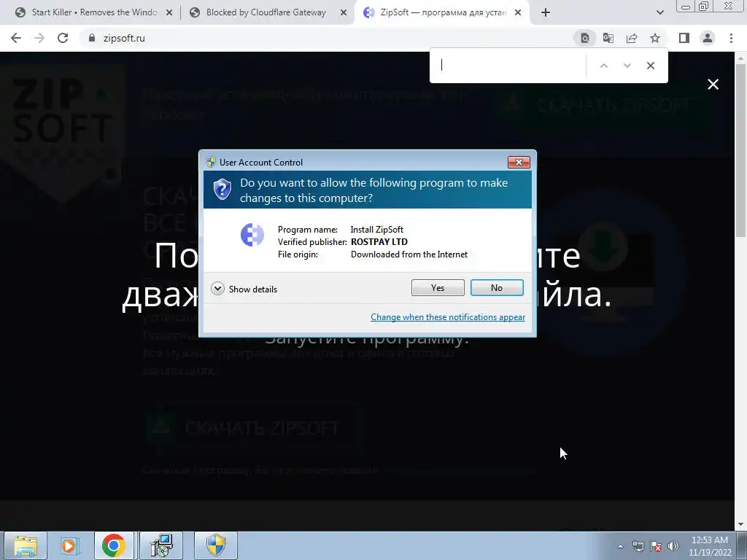Click the find-in-page toolbar icon
The image size is (747, 560).
pos(585,38)
